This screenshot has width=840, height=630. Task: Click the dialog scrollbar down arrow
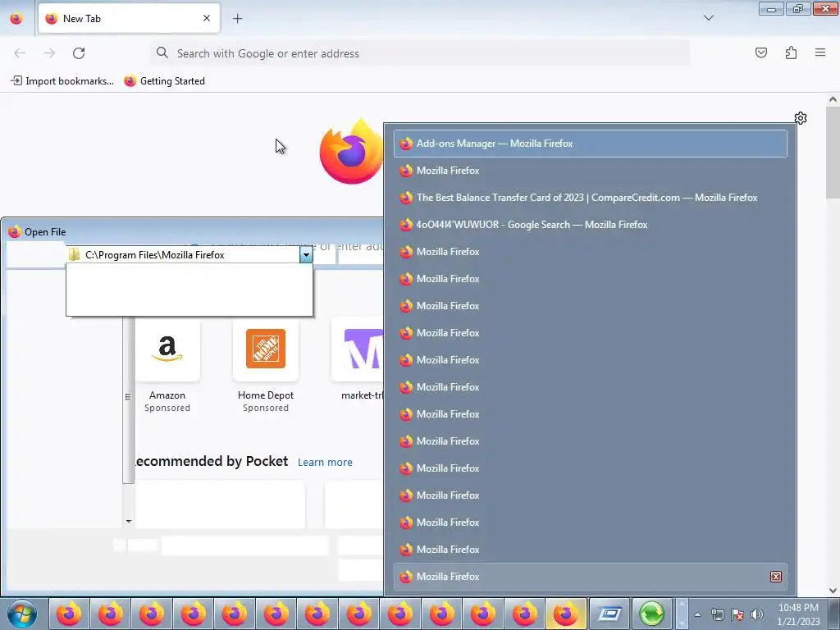(x=129, y=521)
